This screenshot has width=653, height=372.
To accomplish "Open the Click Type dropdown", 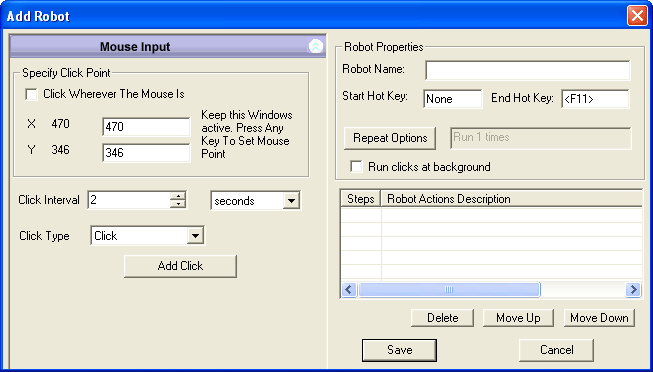I will click(x=194, y=236).
